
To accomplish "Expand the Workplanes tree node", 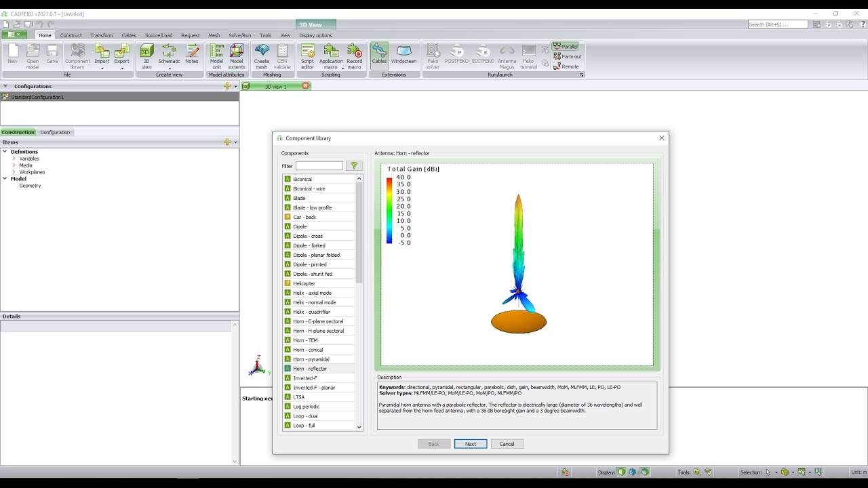I will coord(14,172).
